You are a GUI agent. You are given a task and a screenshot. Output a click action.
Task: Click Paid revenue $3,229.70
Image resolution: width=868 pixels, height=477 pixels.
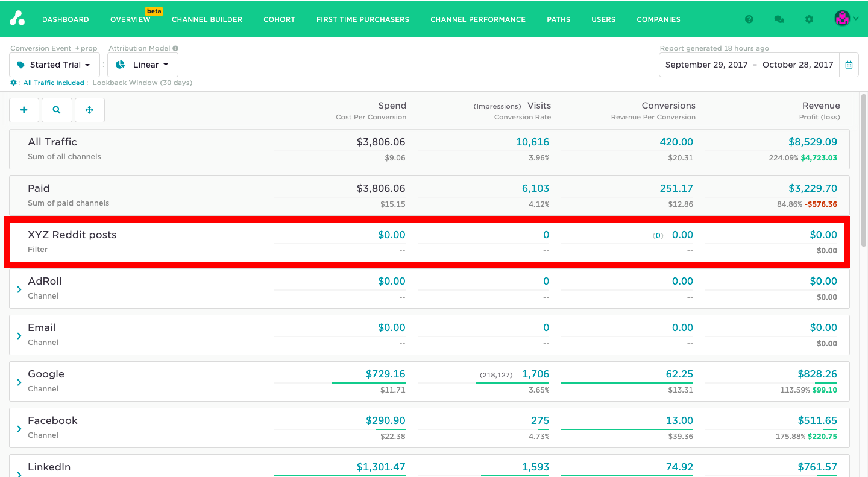pyautogui.click(x=813, y=188)
